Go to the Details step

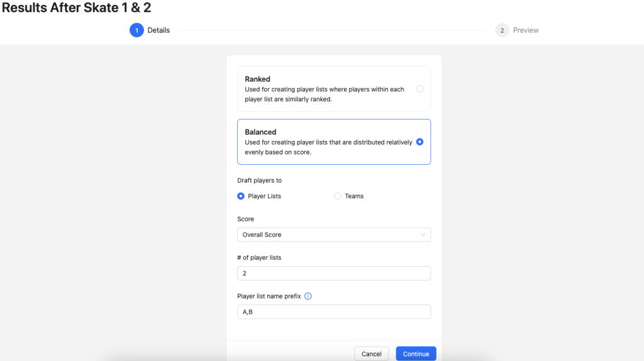tap(158, 30)
